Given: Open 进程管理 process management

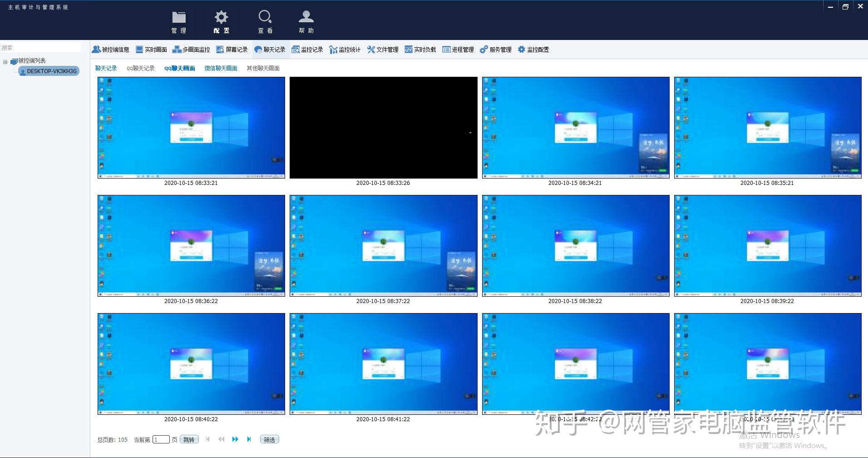Looking at the screenshot, I should 458,50.
